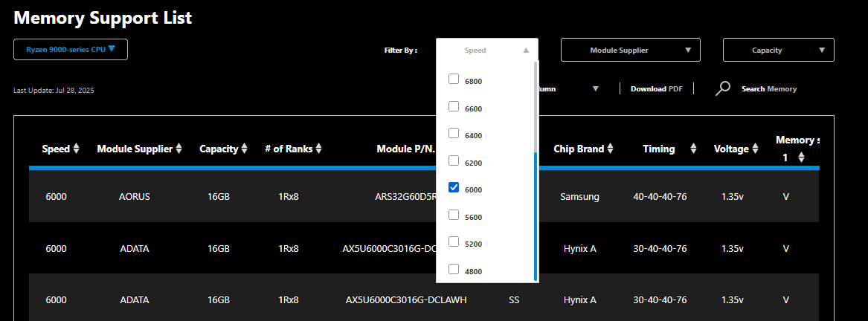Sort by Timing column arrows

(x=694, y=149)
